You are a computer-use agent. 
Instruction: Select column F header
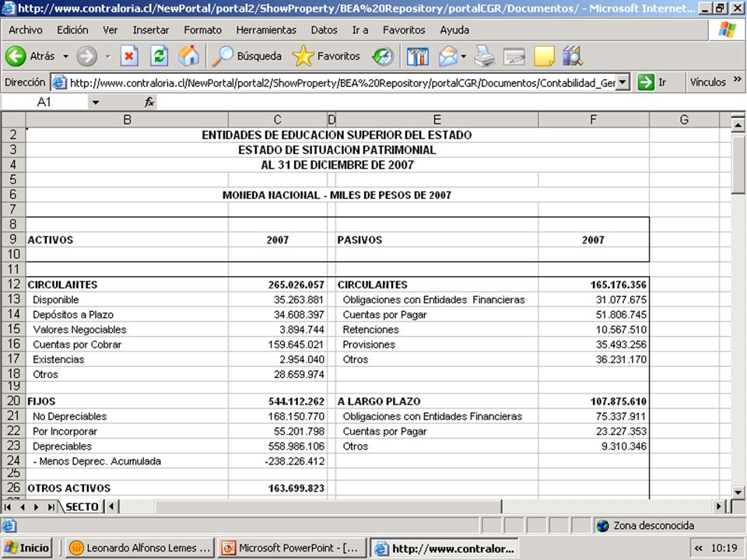point(593,120)
